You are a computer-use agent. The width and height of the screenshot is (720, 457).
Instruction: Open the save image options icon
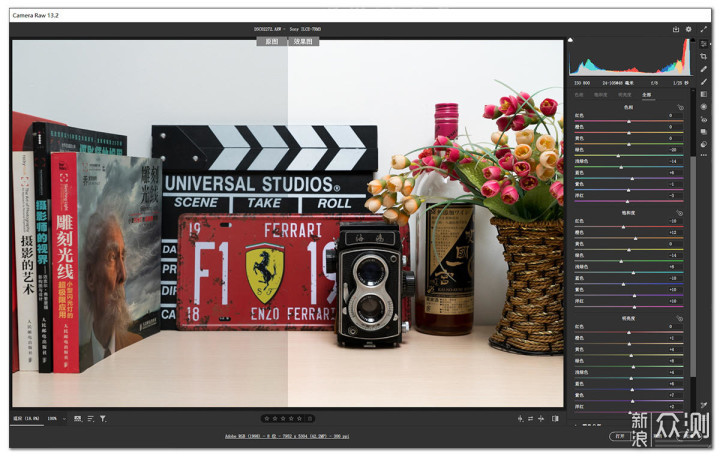click(675, 29)
